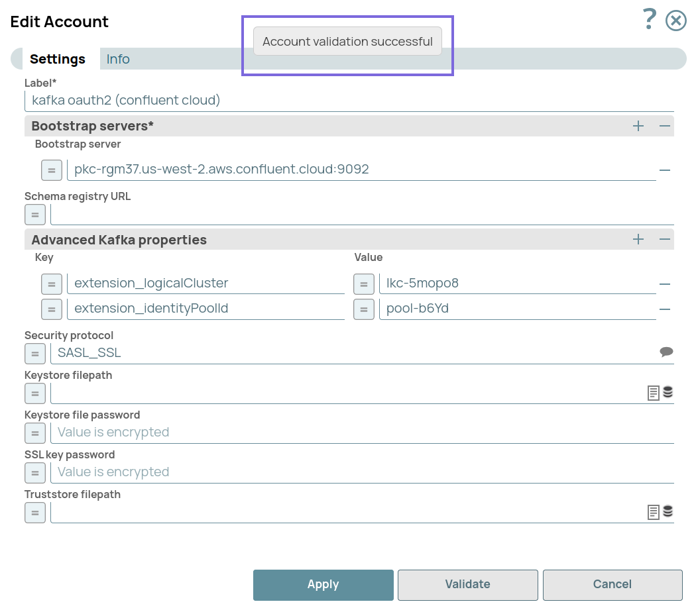Delete the extension_logicalCluster property row

[665, 284]
